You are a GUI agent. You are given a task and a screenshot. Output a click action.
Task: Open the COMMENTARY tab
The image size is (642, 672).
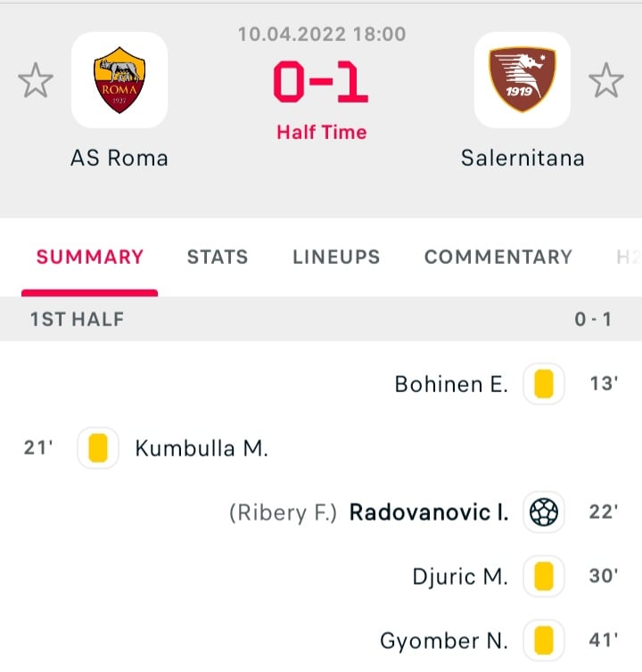click(498, 258)
